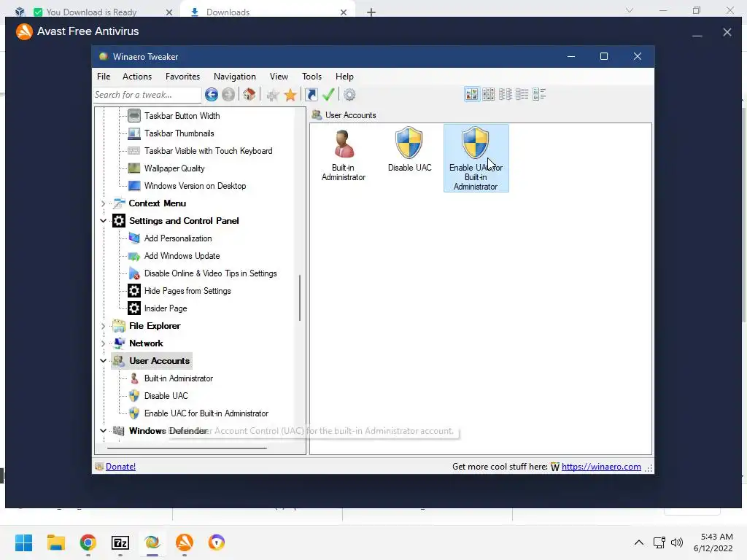Image resolution: width=747 pixels, height=560 pixels.
Task: Open the File menu
Action: click(x=104, y=76)
